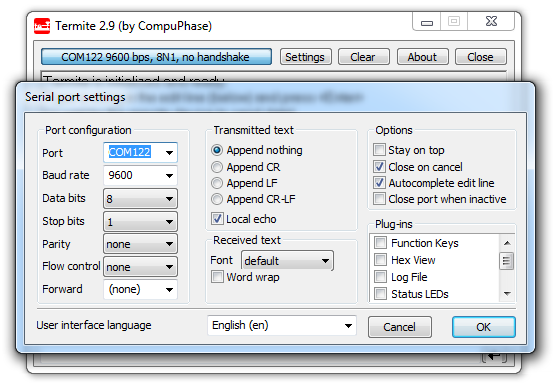Viewport: 553px width, 385px height.
Task: Open the User interface language dropdown
Action: [282, 325]
